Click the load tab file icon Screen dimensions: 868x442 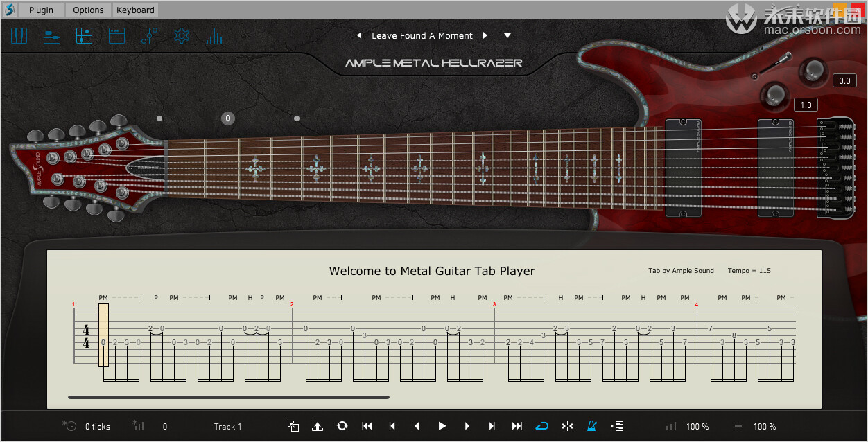[x=293, y=426]
